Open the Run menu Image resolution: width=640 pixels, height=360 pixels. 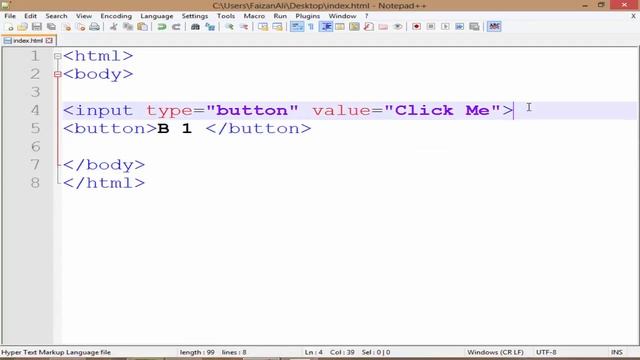click(280, 16)
